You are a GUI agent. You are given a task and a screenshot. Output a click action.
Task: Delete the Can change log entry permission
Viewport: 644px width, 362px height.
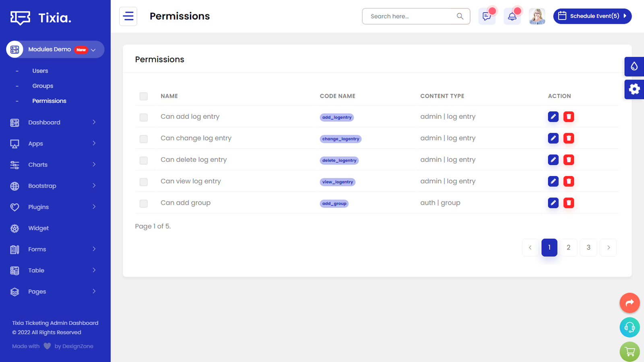click(x=568, y=138)
